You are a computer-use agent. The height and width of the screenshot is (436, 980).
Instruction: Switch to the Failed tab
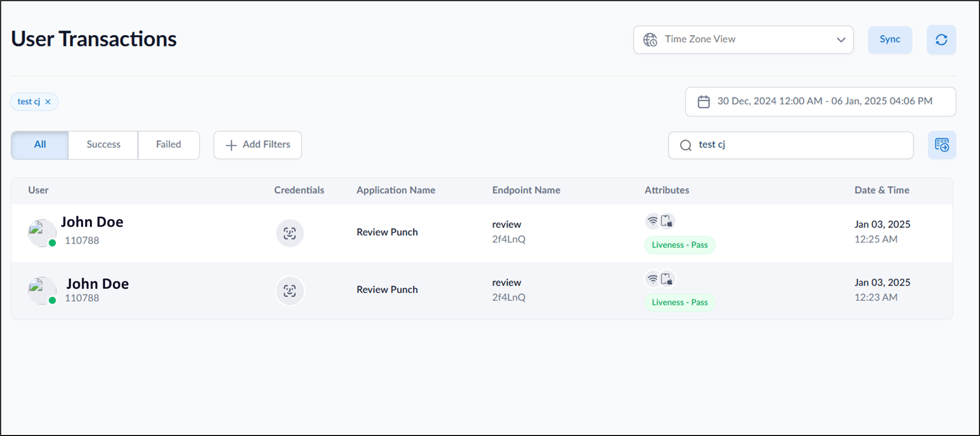169,145
